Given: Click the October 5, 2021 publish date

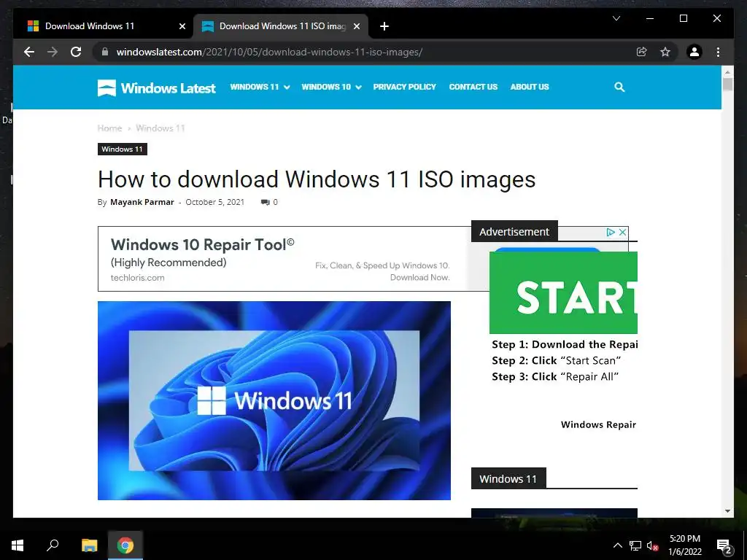Looking at the screenshot, I should click(x=215, y=202).
